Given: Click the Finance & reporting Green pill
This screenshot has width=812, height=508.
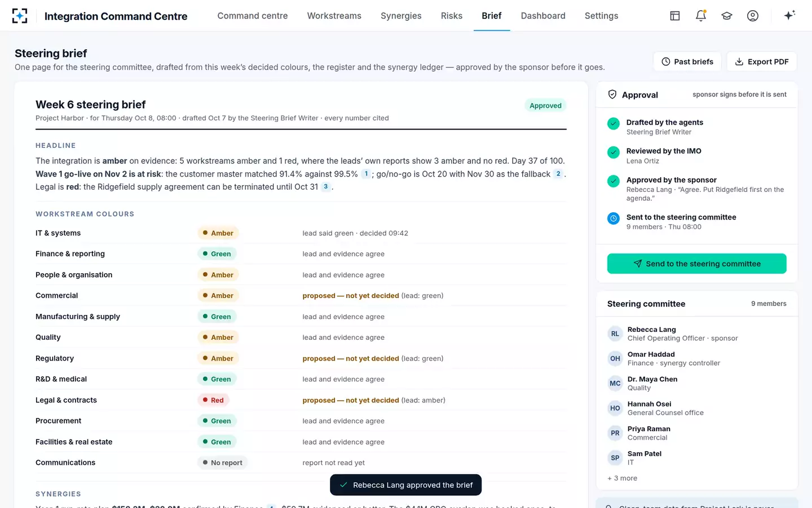Looking at the screenshot, I should point(217,254).
